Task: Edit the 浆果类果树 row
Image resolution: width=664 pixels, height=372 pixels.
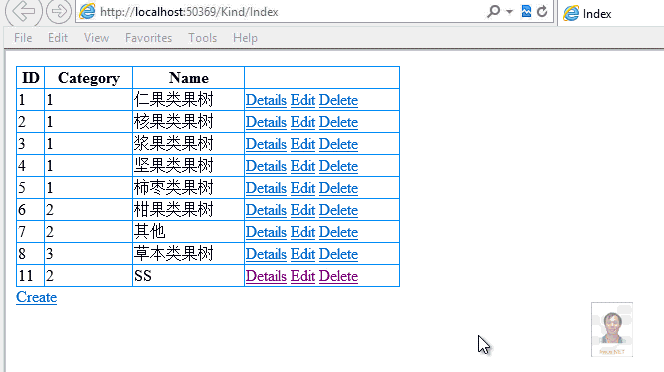Action: tap(302, 144)
